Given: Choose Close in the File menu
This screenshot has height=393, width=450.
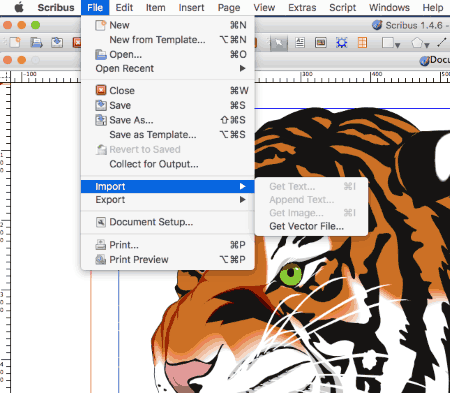Looking at the screenshot, I should 168,90.
